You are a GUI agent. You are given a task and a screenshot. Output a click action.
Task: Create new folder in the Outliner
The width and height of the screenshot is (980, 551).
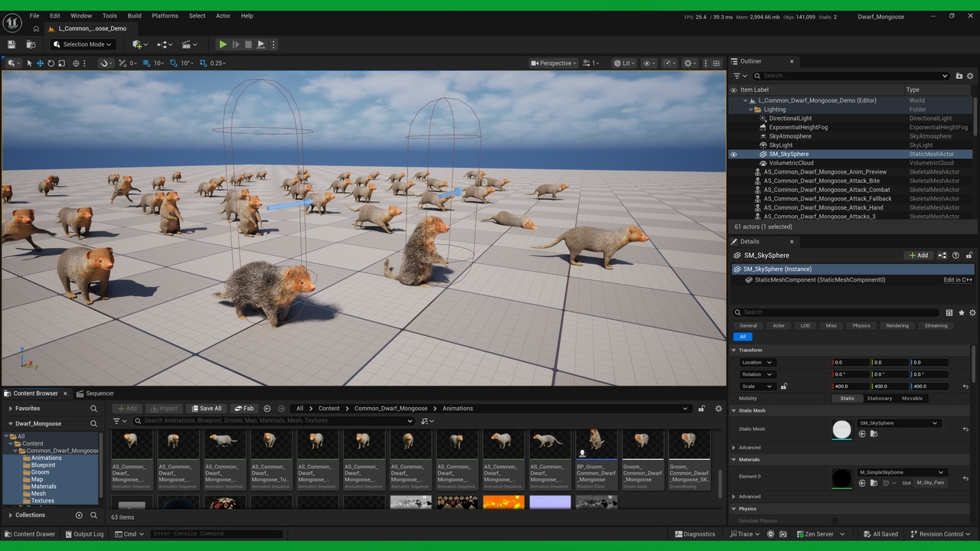(x=959, y=76)
